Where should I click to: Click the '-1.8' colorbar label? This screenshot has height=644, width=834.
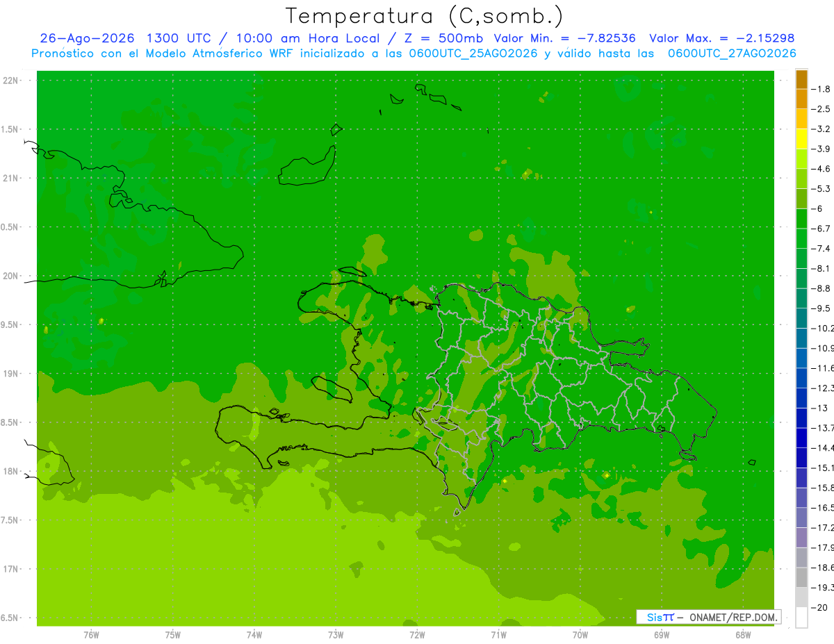coord(822,89)
